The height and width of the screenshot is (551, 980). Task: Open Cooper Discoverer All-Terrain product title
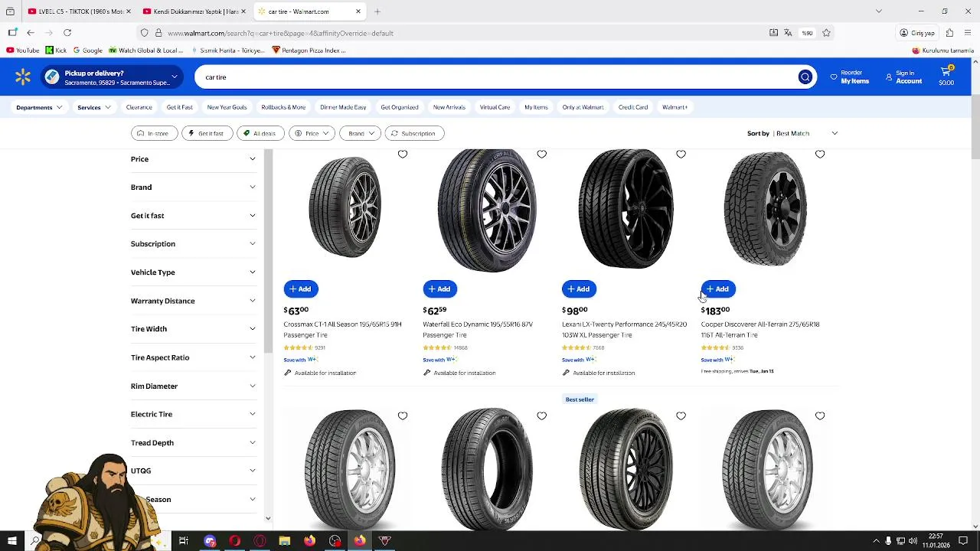[759, 329]
